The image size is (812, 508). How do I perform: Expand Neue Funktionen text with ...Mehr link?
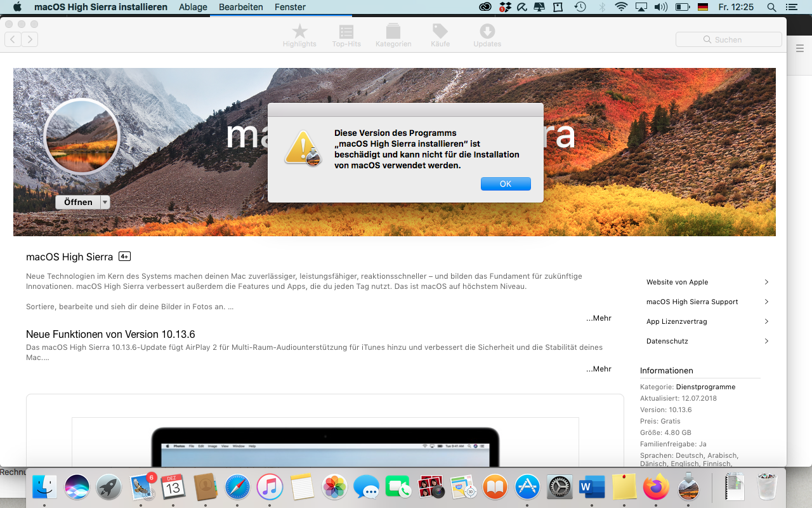tap(599, 369)
